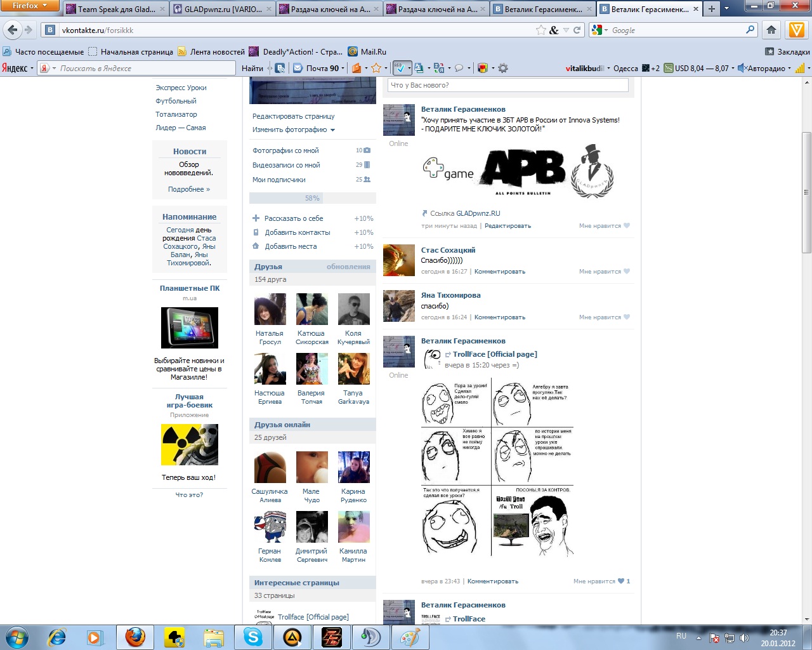Open the Лента новостей bookmark
This screenshot has height=650, width=812.
211,52
